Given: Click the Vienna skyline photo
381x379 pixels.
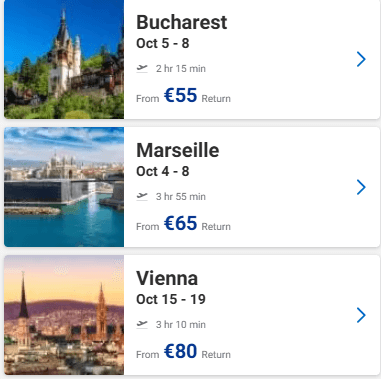Looking at the screenshot, I should [64, 315].
